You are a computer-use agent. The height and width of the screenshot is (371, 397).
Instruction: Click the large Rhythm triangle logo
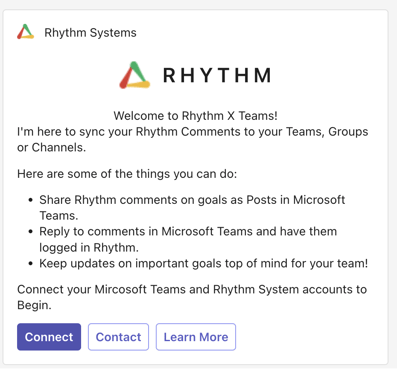135,75
